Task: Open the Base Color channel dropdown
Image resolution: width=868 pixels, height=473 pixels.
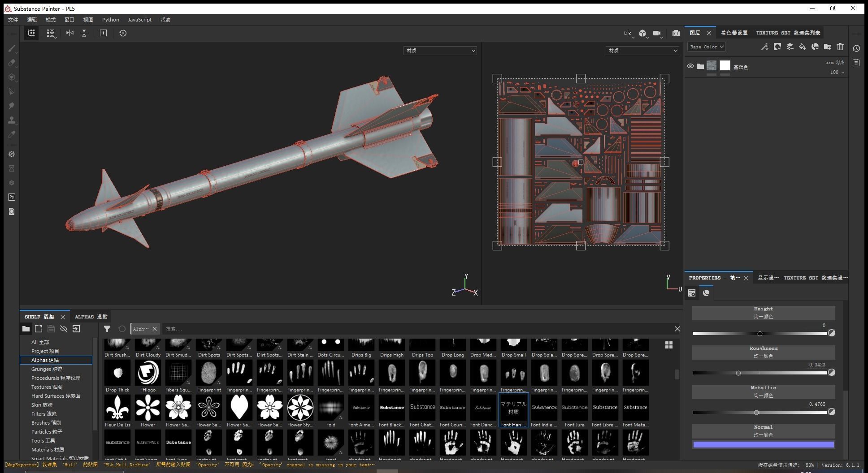Action: 707,47
